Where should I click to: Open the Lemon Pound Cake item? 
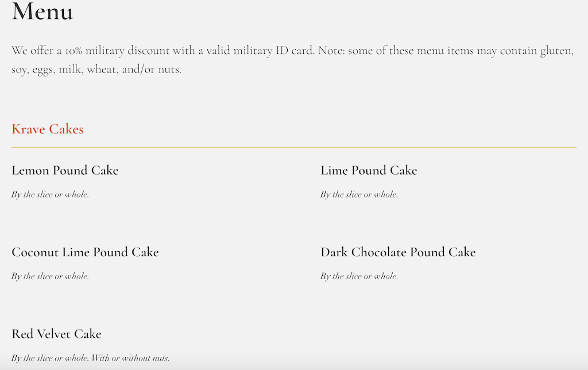coord(65,171)
